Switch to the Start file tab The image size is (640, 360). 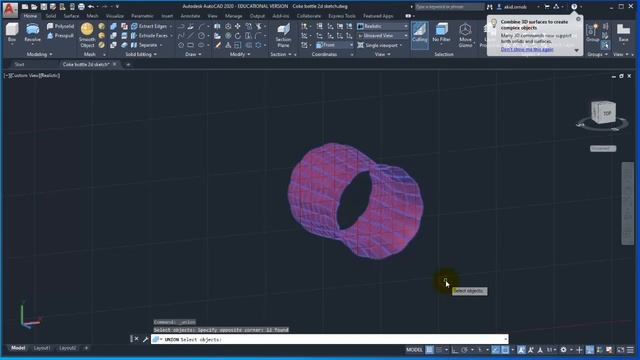pyautogui.click(x=19, y=64)
